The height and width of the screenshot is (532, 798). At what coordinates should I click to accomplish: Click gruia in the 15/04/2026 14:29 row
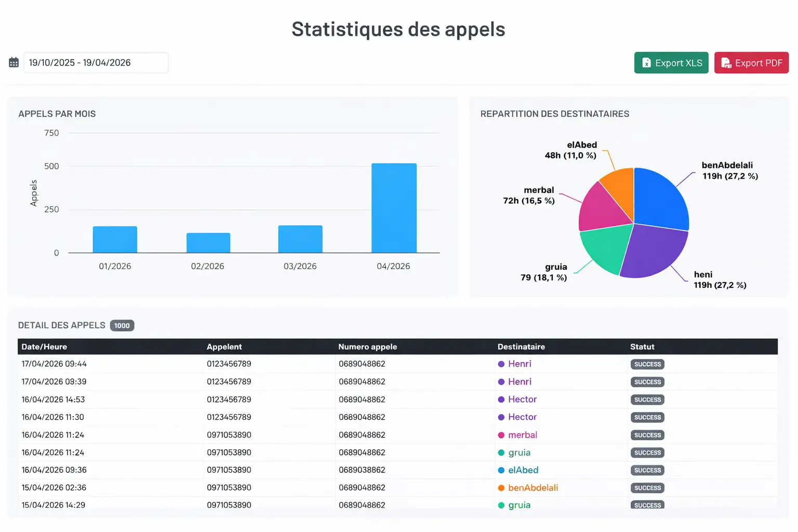tap(519, 505)
